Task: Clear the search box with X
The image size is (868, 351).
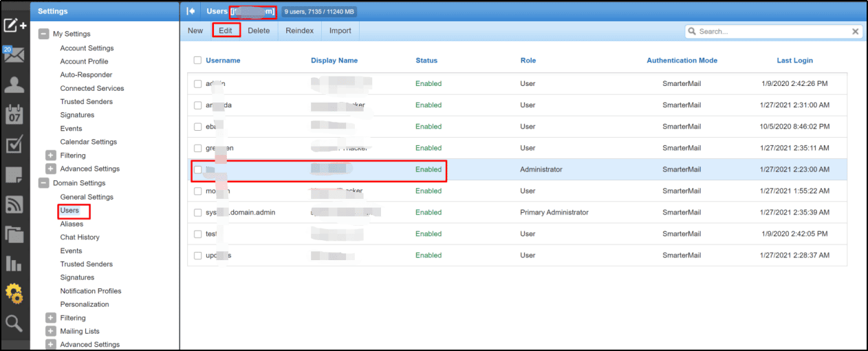Action: (x=856, y=31)
